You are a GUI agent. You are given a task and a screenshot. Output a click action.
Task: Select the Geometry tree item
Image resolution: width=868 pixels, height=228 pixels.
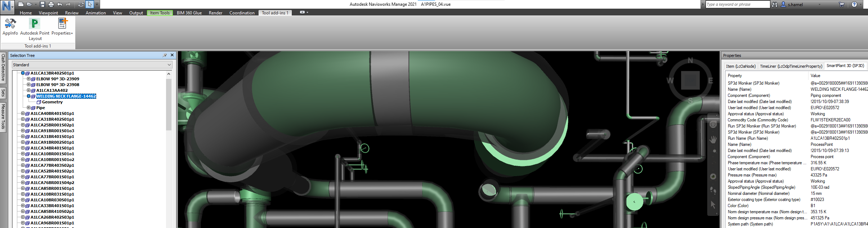tap(52, 102)
